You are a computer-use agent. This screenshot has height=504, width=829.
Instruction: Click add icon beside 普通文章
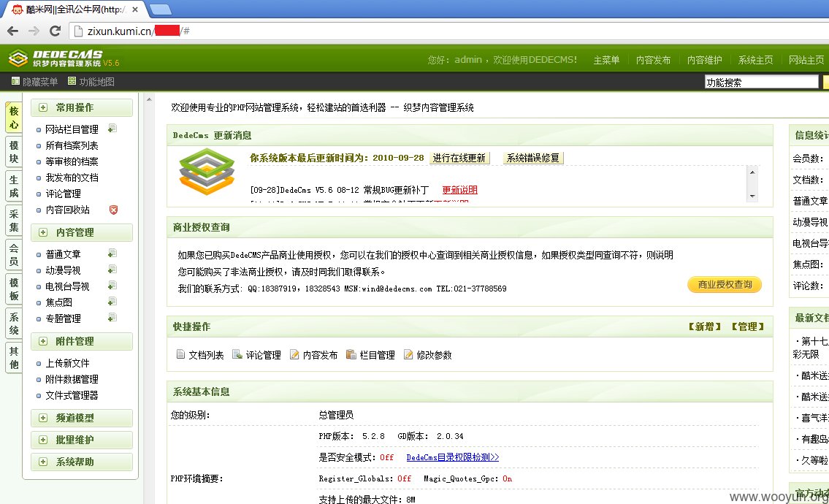[112, 253]
